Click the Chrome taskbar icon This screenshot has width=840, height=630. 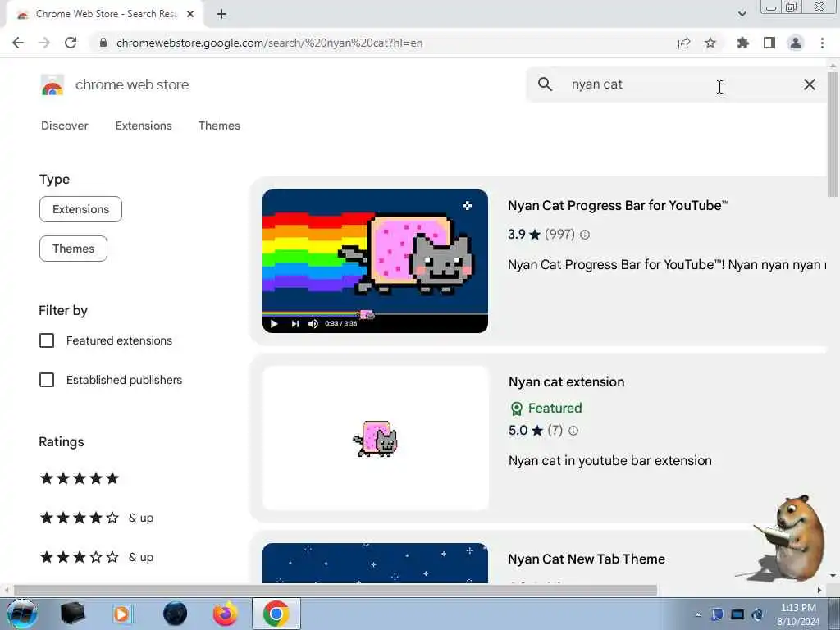(x=276, y=614)
